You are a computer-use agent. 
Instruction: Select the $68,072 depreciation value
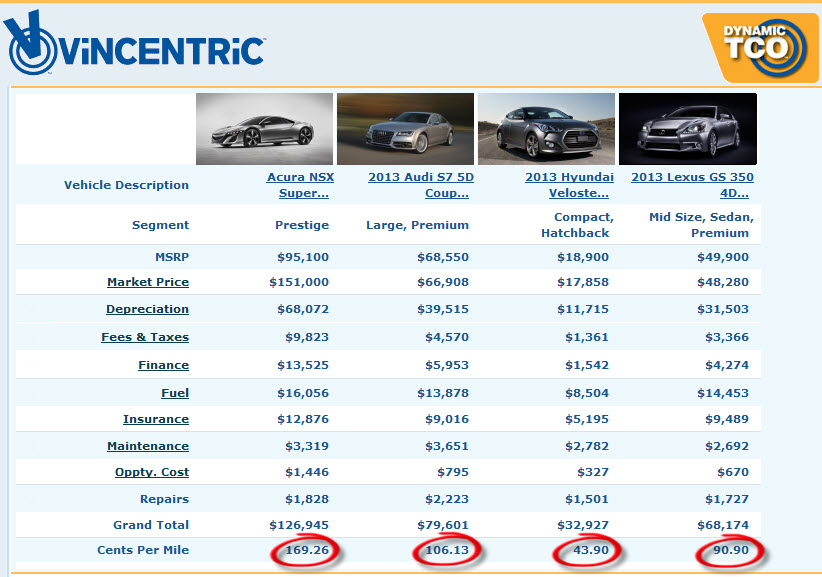coord(303,309)
